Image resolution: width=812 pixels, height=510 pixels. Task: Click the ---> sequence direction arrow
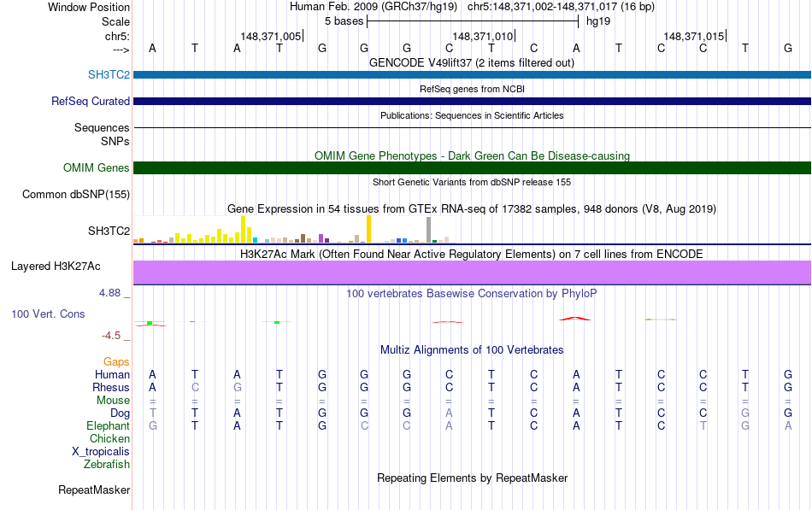click(x=121, y=50)
